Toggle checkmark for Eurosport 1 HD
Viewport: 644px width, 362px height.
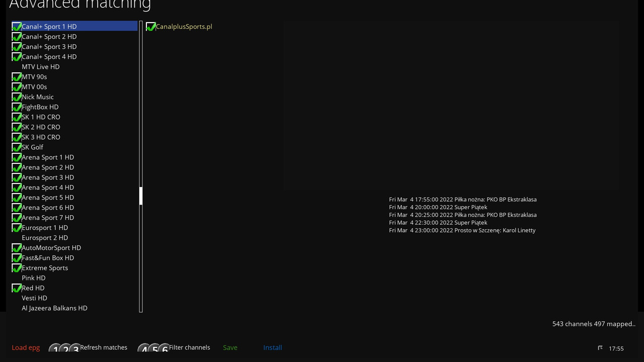[17, 227]
